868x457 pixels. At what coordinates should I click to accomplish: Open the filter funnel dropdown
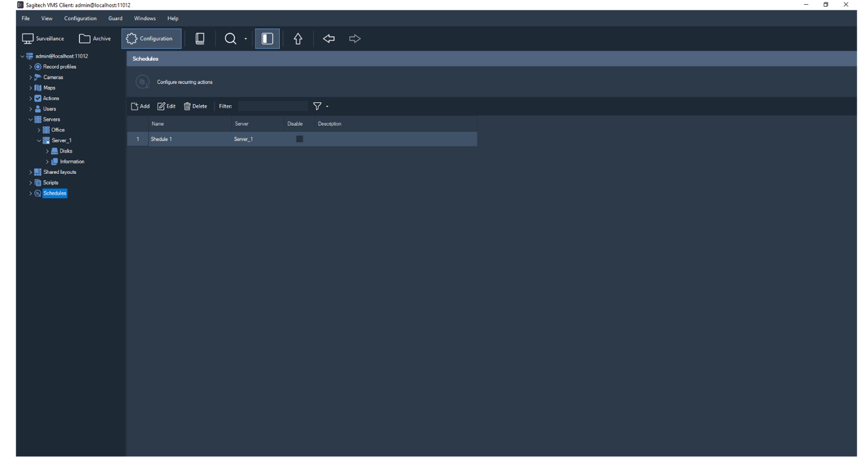point(327,106)
